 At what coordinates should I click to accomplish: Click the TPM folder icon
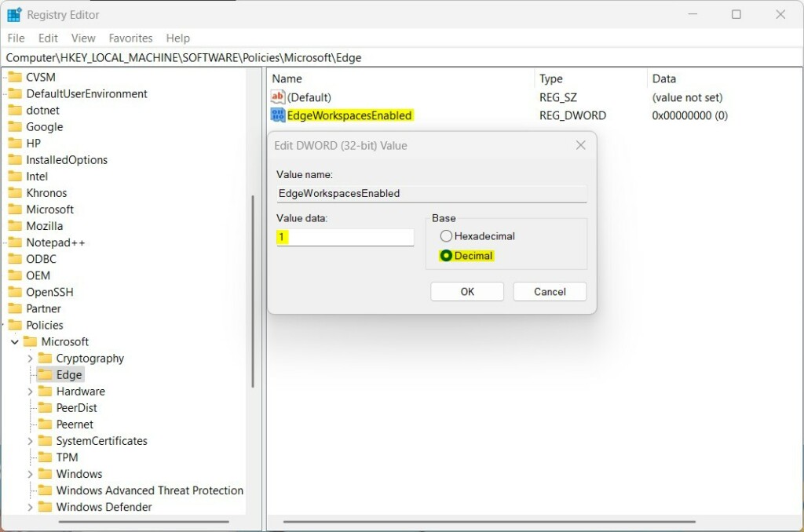click(45, 457)
